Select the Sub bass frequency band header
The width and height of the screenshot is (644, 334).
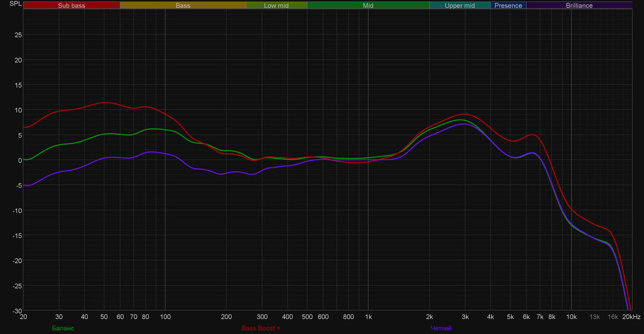tap(72, 6)
